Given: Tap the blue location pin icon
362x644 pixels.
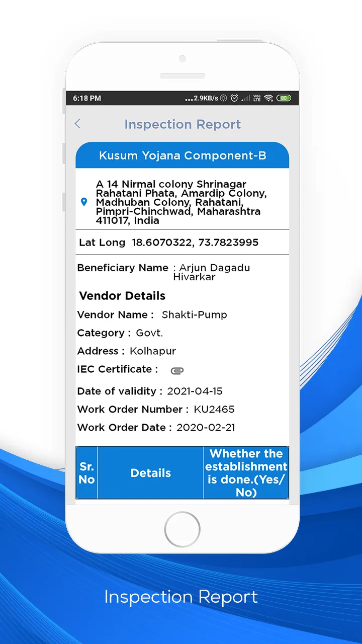Looking at the screenshot, I should tap(84, 202).
